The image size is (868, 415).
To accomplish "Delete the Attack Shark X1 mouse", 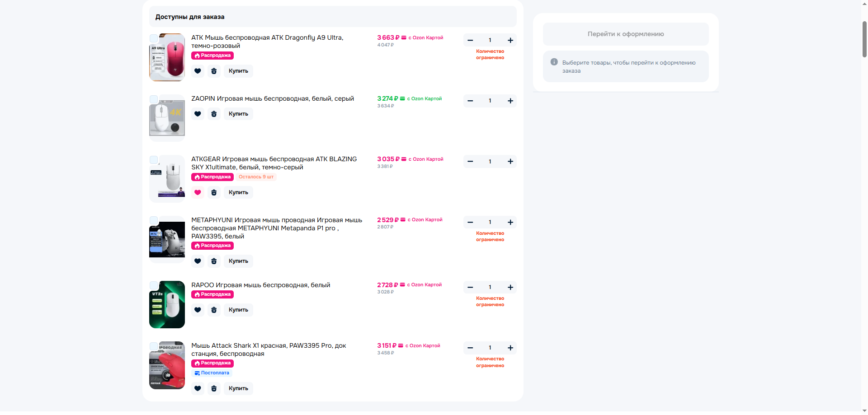I will tap(214, 388).
